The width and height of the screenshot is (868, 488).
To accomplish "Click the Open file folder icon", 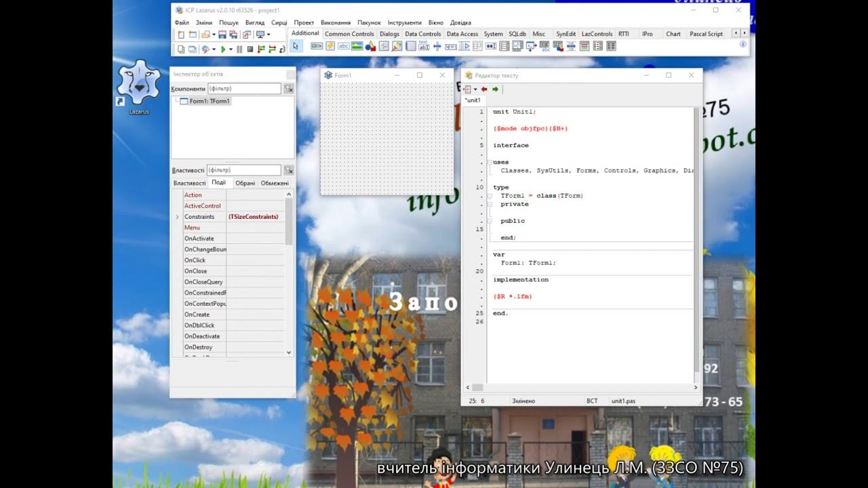I will click(205, 35).
